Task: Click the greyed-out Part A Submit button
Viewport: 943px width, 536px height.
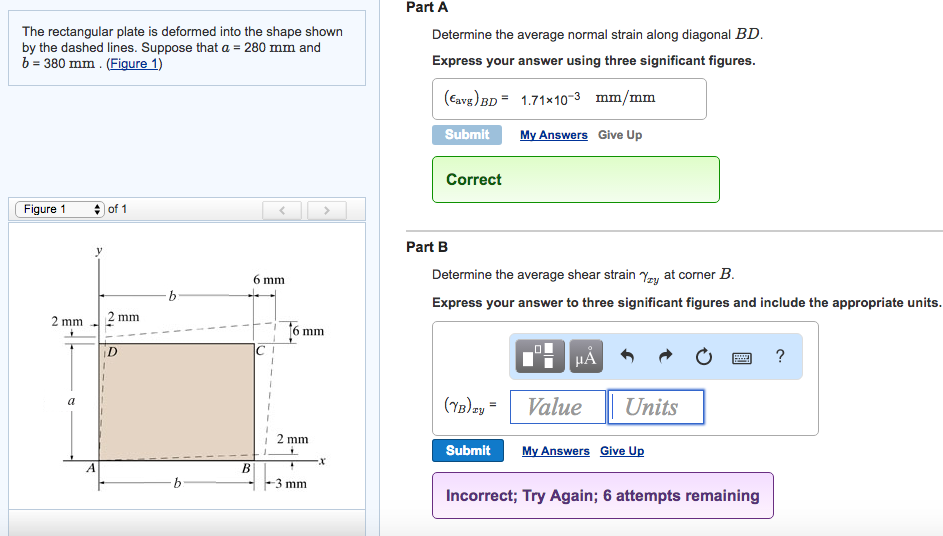Action: pyautogui.click(x=466, y=135)
